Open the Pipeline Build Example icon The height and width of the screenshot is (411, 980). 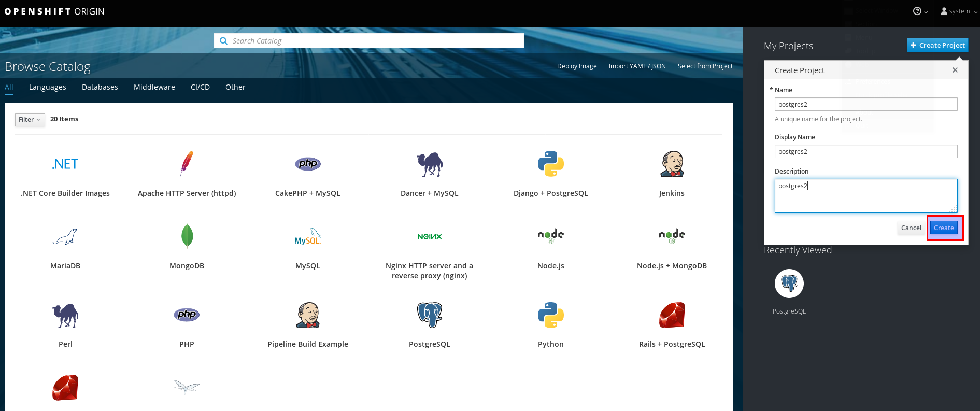coord(308,315)
